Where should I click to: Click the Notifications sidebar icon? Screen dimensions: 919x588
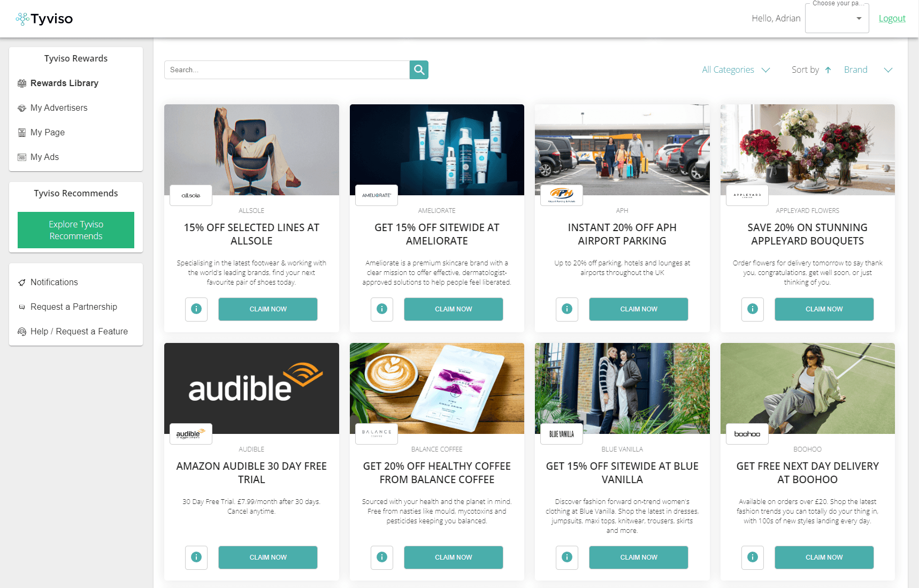[x=22, y=282]
